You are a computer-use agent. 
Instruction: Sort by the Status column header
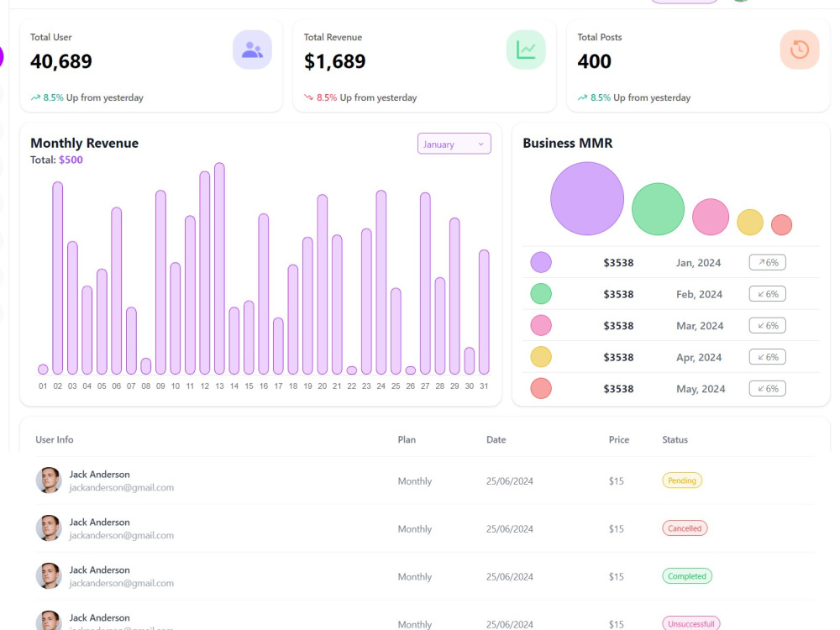coord(675,440)
